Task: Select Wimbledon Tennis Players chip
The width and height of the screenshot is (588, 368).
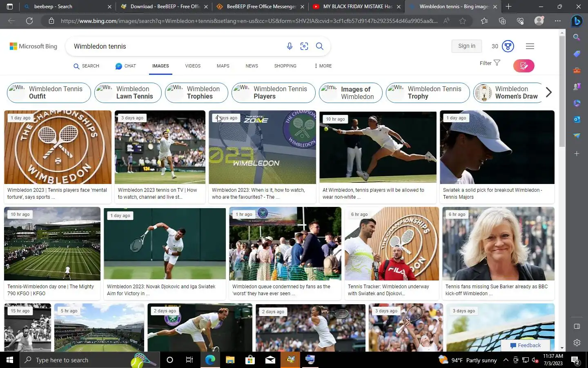Action: [274, 92]
